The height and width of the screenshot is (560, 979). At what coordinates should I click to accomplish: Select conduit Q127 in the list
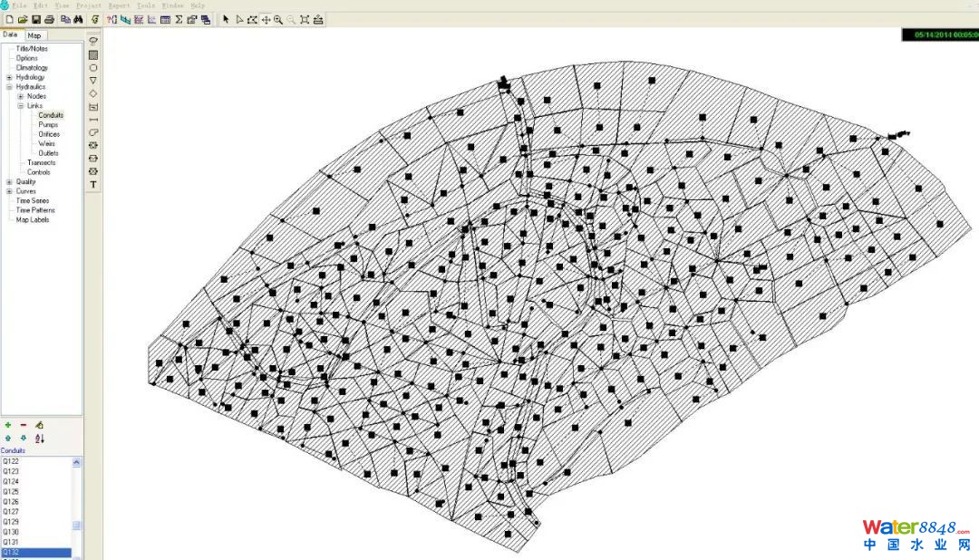11,512
